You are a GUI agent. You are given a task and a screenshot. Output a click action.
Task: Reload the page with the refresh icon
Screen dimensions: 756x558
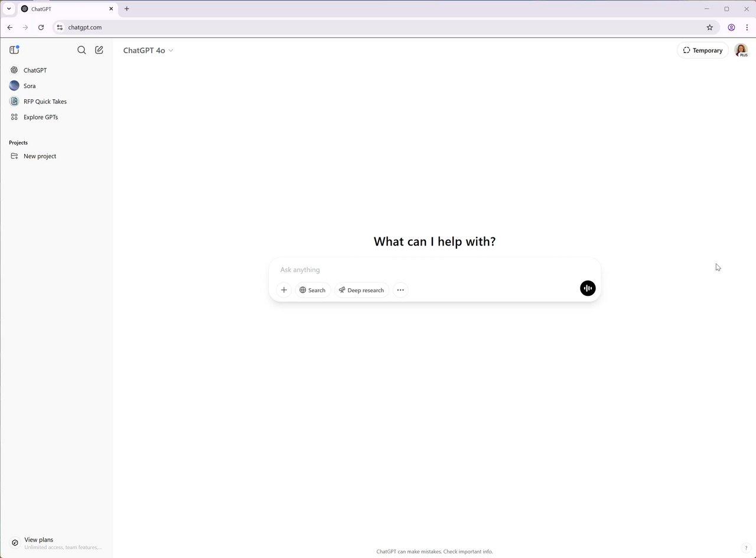click(41, 27)
